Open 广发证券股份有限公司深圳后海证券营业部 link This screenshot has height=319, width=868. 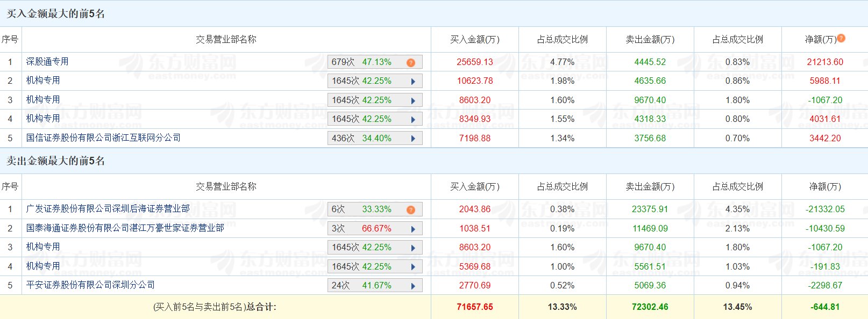pos(108,209)
